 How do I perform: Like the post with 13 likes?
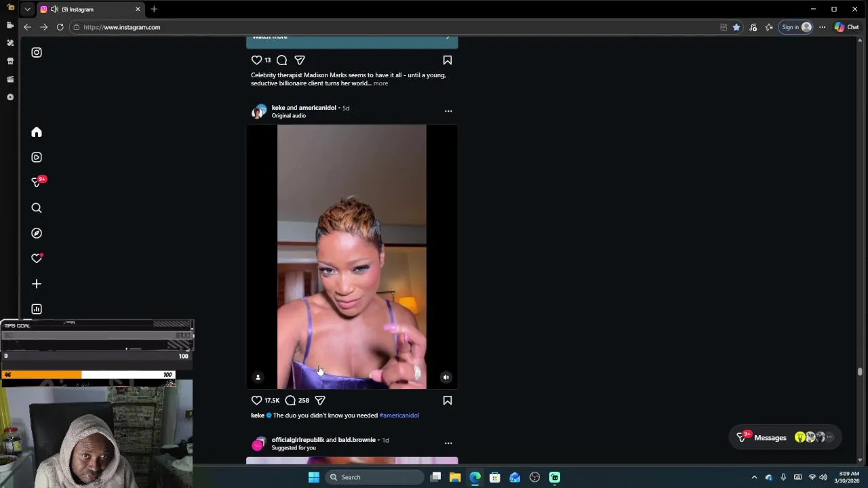pyautogui.click(x=256, y=60)
